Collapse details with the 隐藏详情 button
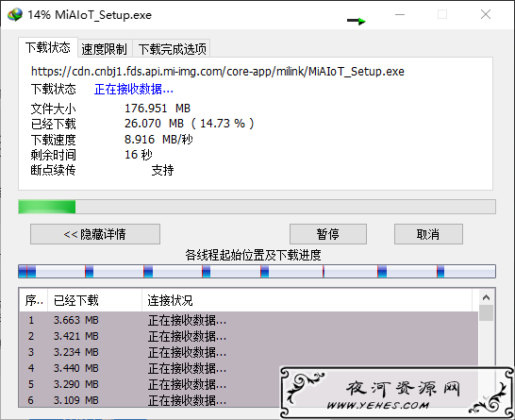Image resolution: width=515 pixels, height=420 pixels. (x=95, y=234)
